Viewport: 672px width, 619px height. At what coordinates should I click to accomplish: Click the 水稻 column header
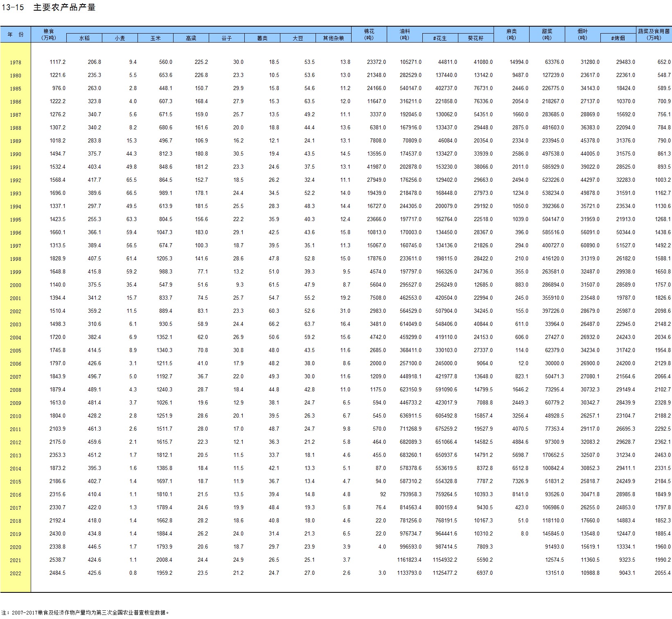coord(84,38)
